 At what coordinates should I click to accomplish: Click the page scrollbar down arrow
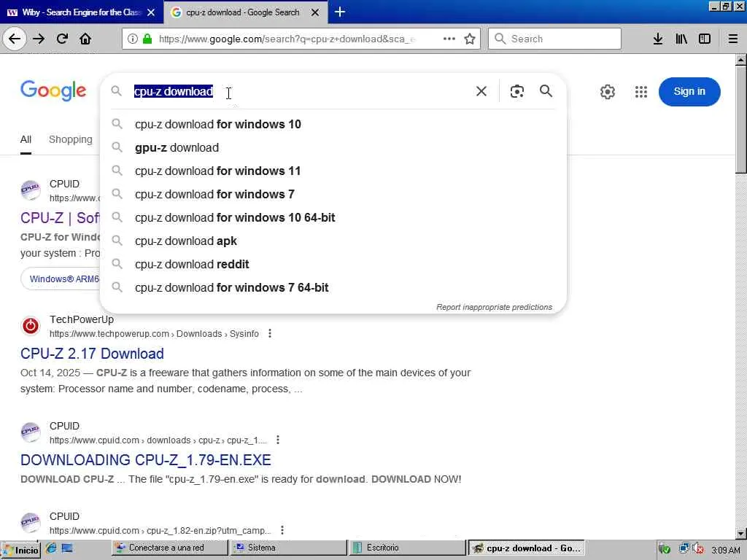pyautogui.click(x=740, y=533)
